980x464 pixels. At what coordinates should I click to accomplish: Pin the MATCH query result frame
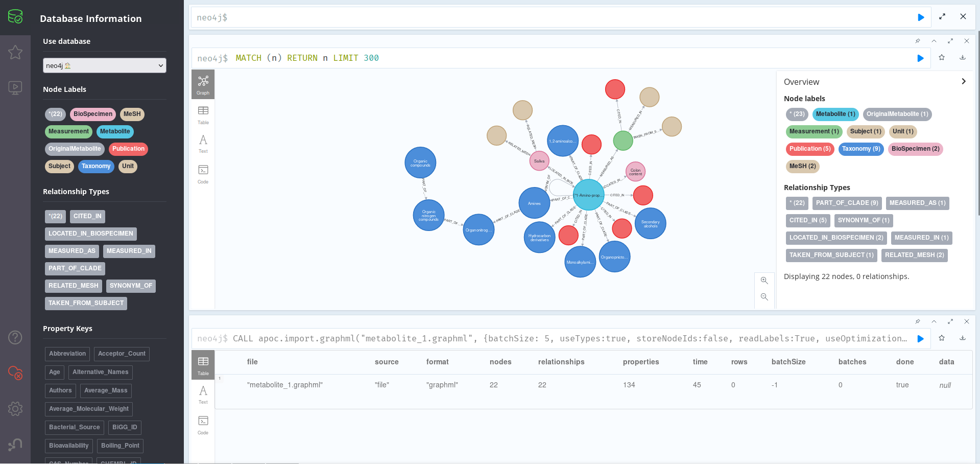[918, 41]
